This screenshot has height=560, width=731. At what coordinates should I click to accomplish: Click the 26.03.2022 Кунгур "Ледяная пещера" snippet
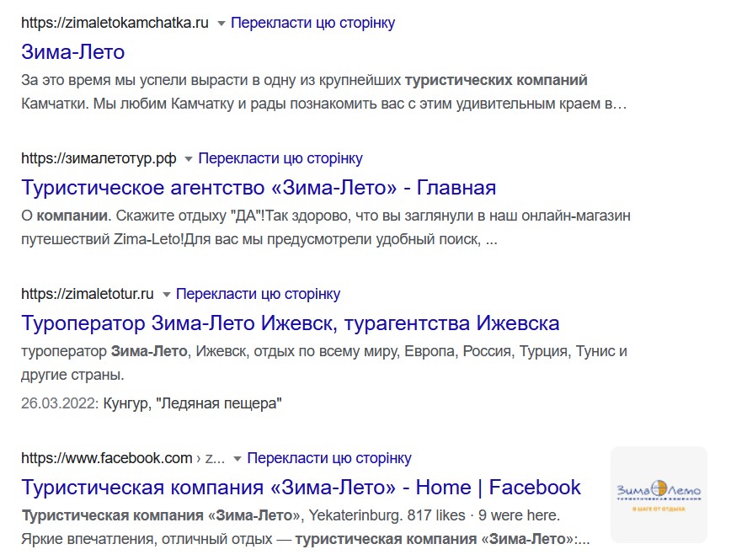click(152, 403)
